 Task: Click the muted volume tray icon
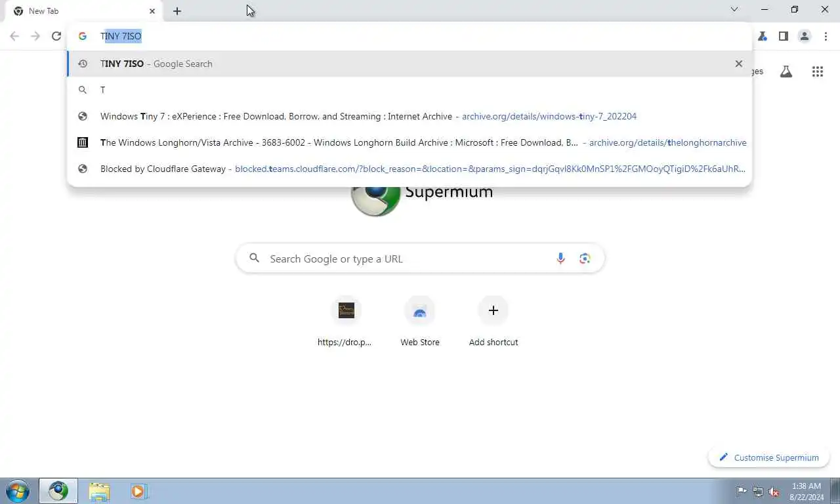point(774,492)
